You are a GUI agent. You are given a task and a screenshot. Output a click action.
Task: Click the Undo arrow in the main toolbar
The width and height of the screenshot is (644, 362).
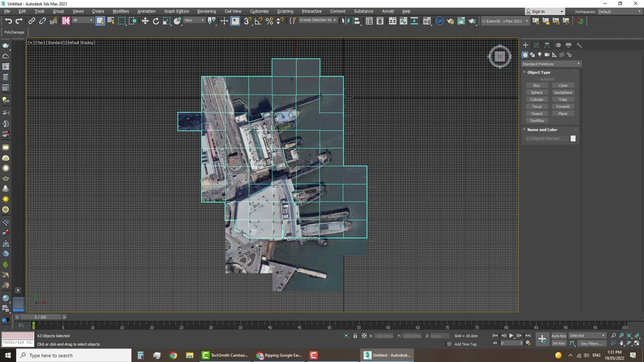[x=9, y=21]
